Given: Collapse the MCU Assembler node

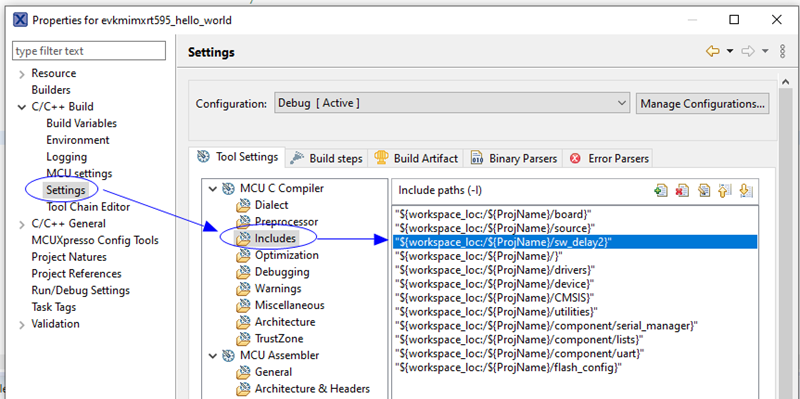Looking at the screenshot, I should pyautogui.click(x=212, y=356).
